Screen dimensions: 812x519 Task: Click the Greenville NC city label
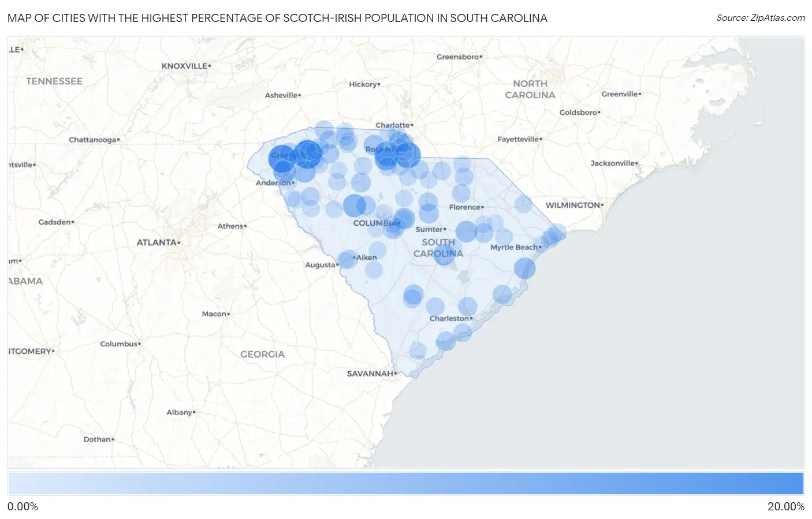pyautogui.click(x=620, y=94)
